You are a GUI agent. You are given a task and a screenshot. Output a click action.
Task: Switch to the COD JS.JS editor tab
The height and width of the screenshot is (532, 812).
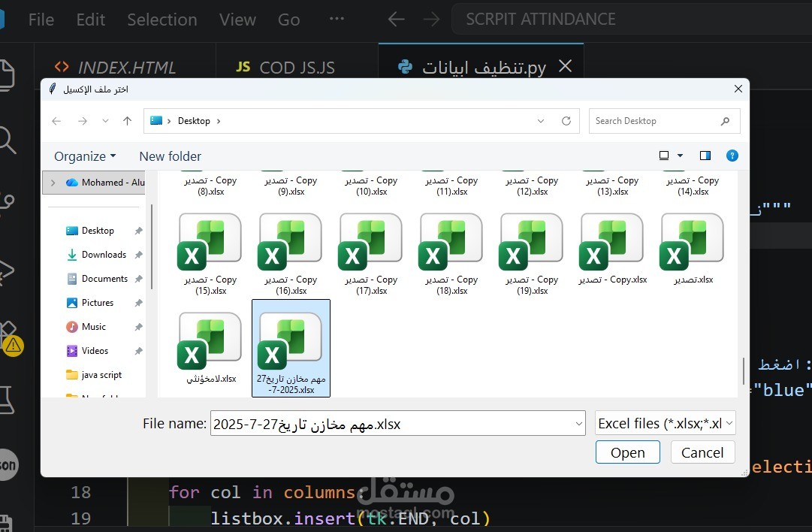285,68
